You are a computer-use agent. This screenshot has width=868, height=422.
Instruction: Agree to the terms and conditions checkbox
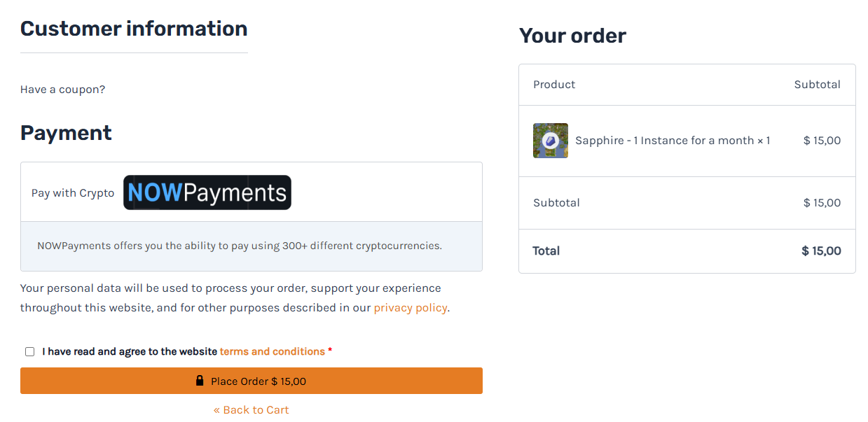29,351
